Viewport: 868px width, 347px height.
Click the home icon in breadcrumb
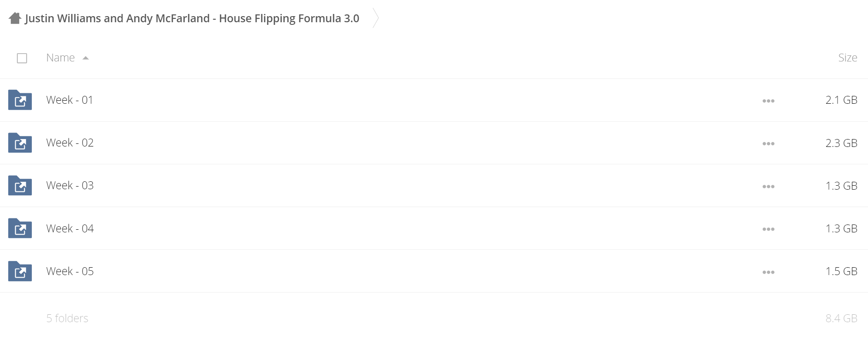[x=15, y=18]
